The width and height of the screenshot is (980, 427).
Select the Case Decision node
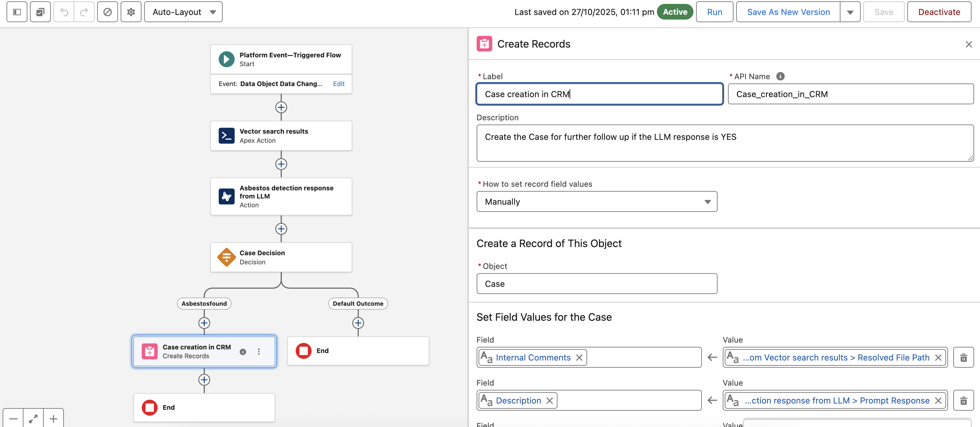(x=281, y=258)
